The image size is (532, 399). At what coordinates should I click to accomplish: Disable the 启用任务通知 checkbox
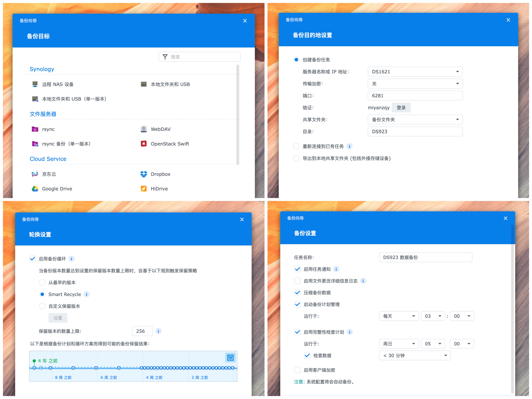297,269
